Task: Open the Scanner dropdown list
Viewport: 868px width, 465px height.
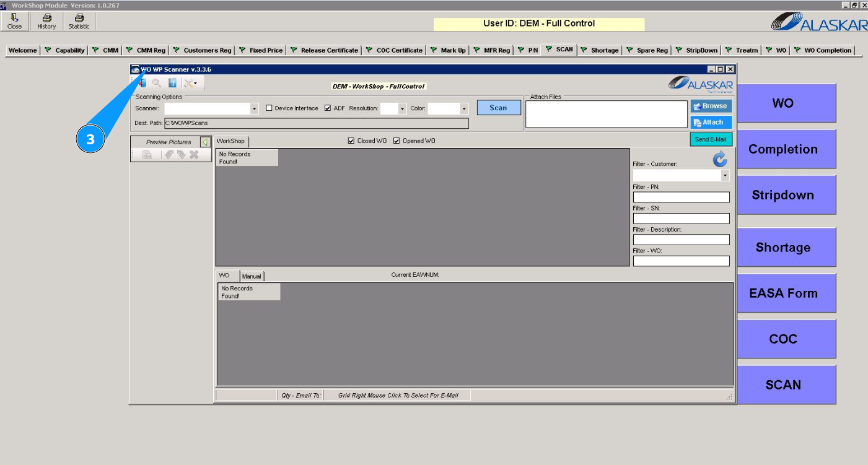Action: 254,109
